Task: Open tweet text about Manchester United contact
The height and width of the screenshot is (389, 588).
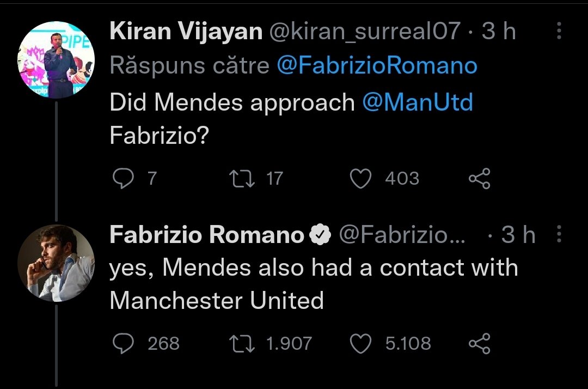Action: (x=313, y=283)
